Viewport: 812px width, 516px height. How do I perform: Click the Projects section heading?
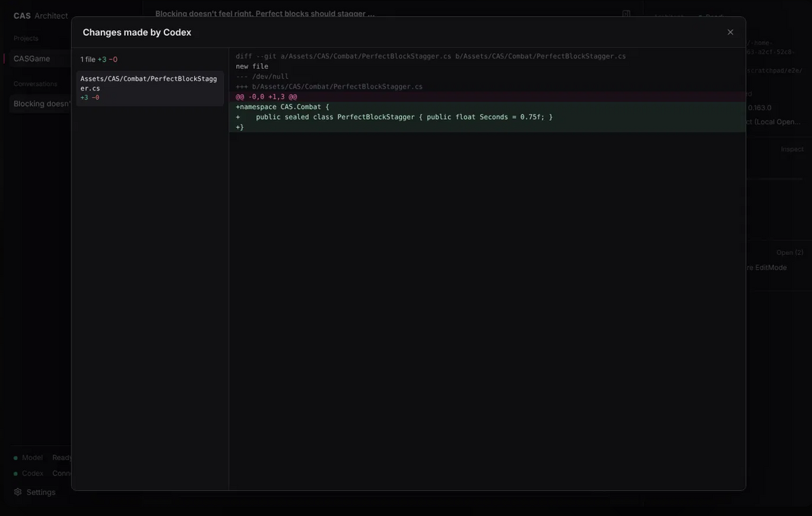click(x=26, y=39)
